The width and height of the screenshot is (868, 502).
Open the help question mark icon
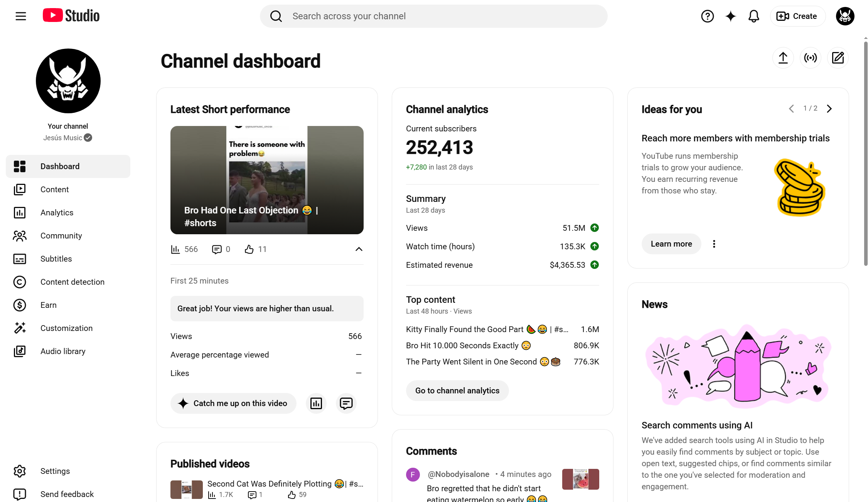pyautogui.click(x=707, y=16)
